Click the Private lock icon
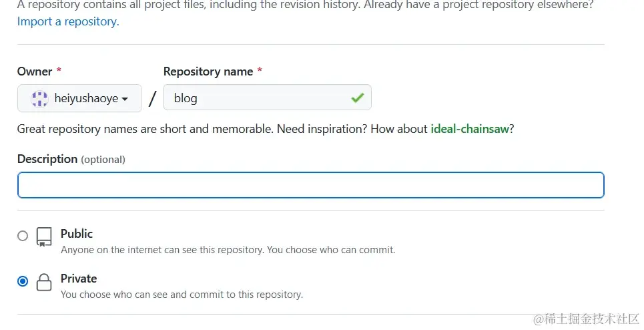Screen dimensions: 644x330 coord(44,282)
